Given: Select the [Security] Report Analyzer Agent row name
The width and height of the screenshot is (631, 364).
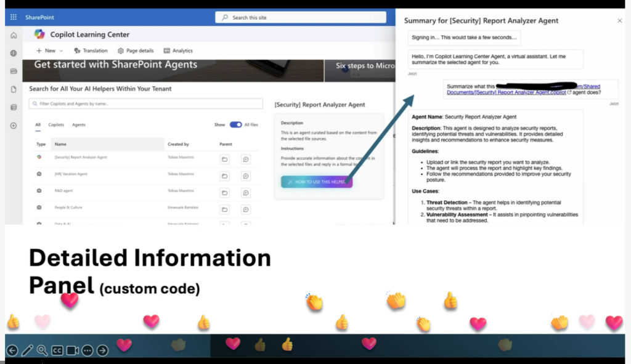Looking at the screenshot, I should (x=81, y=157).
